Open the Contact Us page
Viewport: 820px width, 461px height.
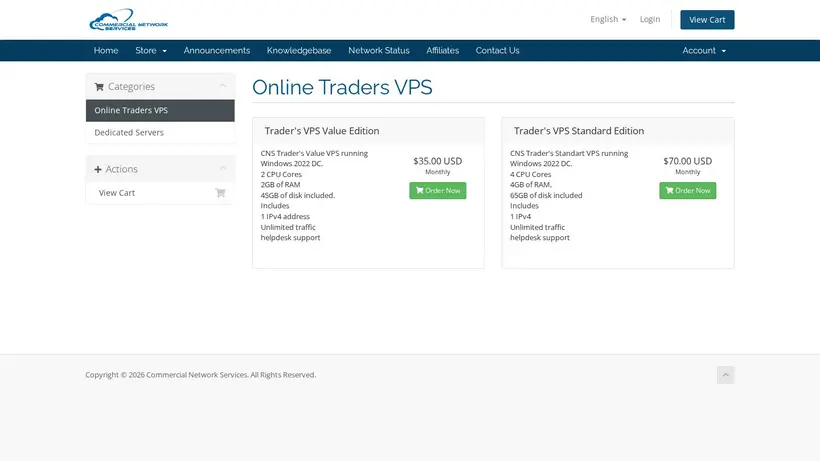click(x=497, y=51)
